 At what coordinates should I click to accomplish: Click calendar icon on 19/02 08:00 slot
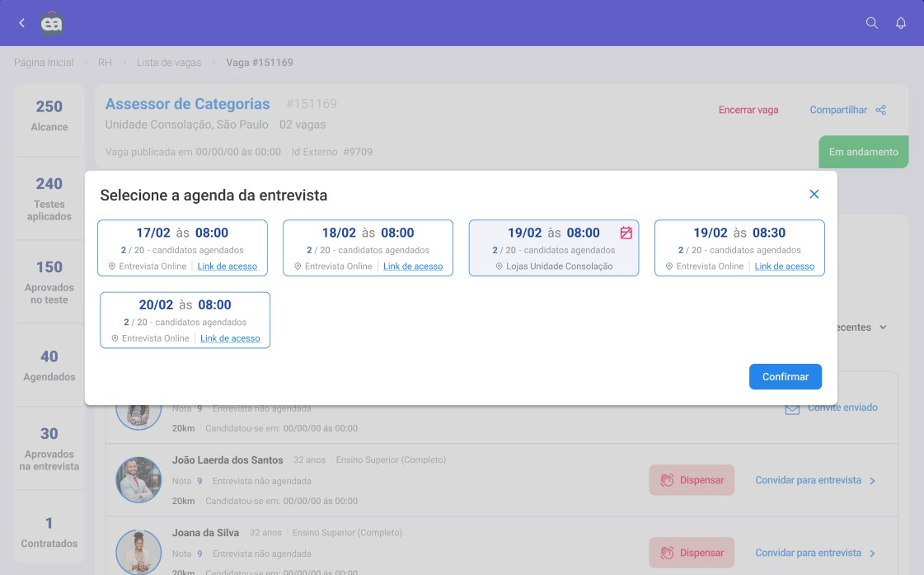(626, 233)
